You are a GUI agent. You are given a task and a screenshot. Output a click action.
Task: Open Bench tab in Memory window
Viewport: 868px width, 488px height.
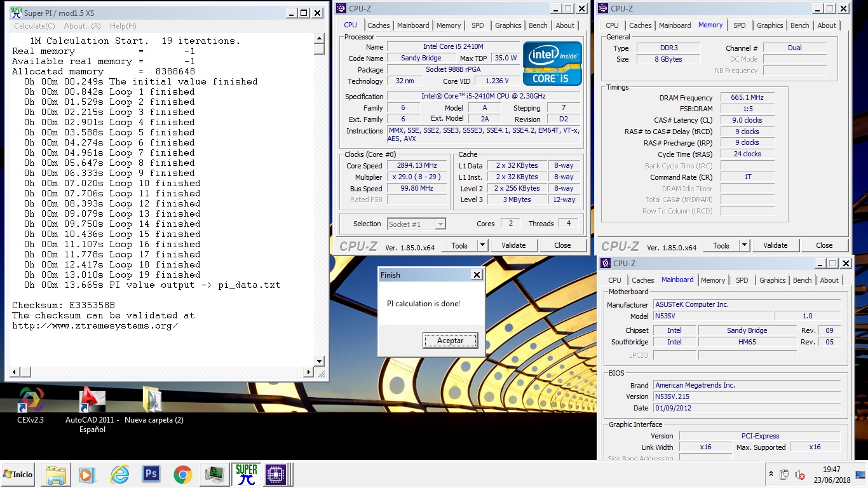pos(800,25)
